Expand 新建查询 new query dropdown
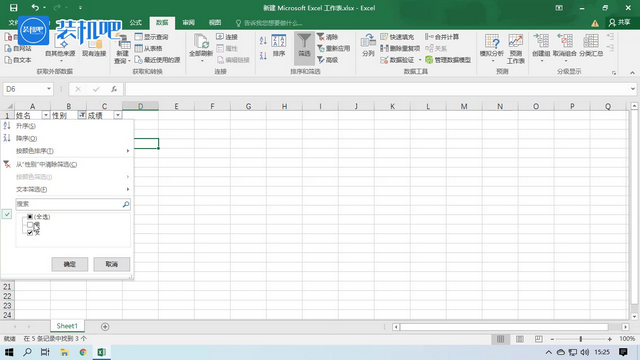The width and height of the screenshot is (640, 360). [129, 61]
